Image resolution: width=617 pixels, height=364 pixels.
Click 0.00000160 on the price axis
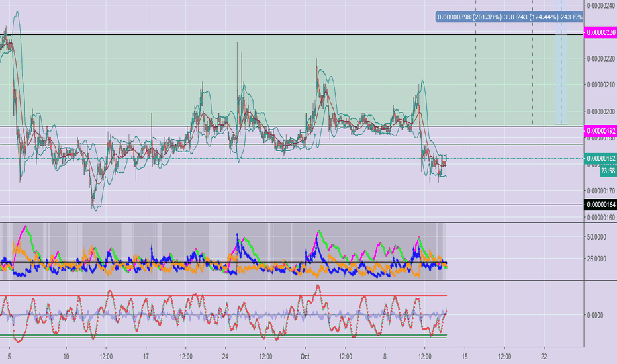point(601,217)
